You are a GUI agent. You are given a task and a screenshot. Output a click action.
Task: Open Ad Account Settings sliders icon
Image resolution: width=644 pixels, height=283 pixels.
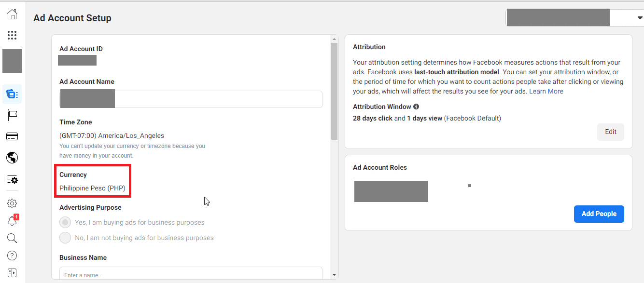point(12,179)
